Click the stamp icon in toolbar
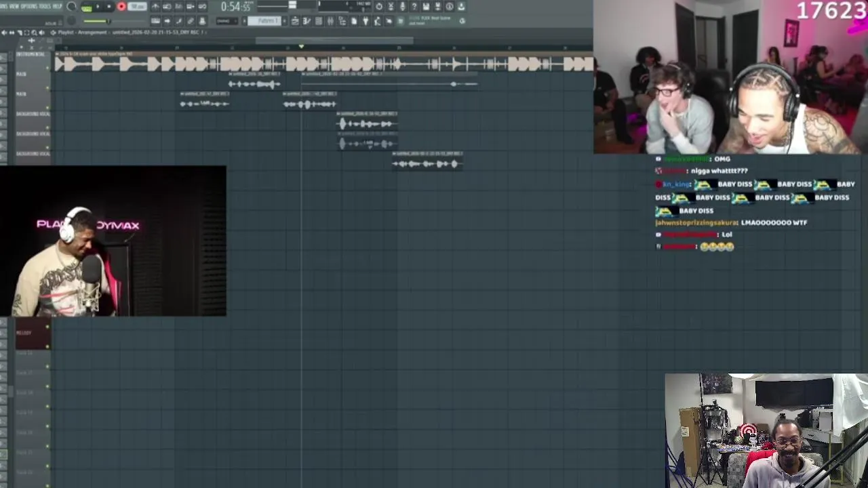 202,21
